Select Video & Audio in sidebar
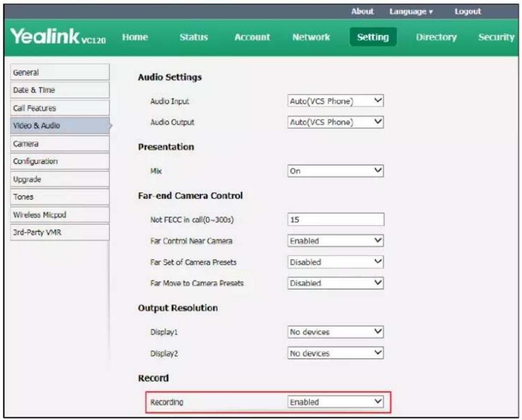The height and width of the screenshot is (420, 522). 60,125
